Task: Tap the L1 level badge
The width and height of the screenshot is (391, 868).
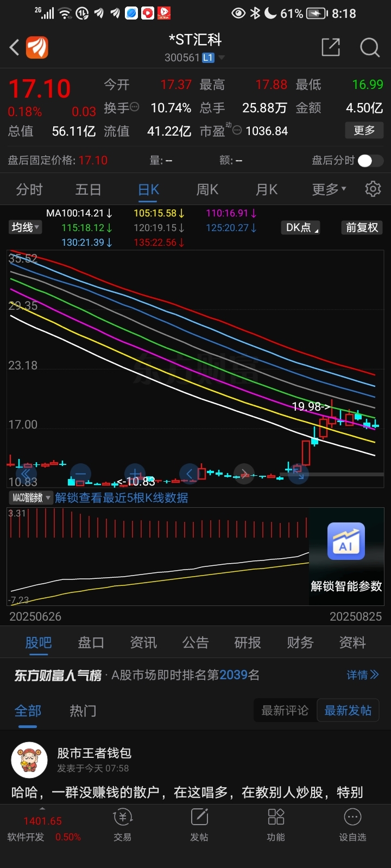Action: [209, 58]
